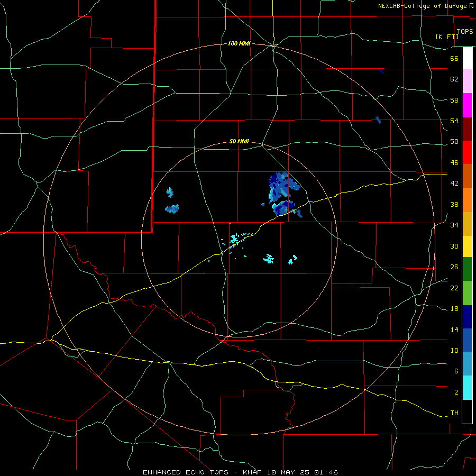Image resolution: width=476 pixels, height=476 pixels.
Task: Click the '66' legend value
Action: tap(454, 58)
